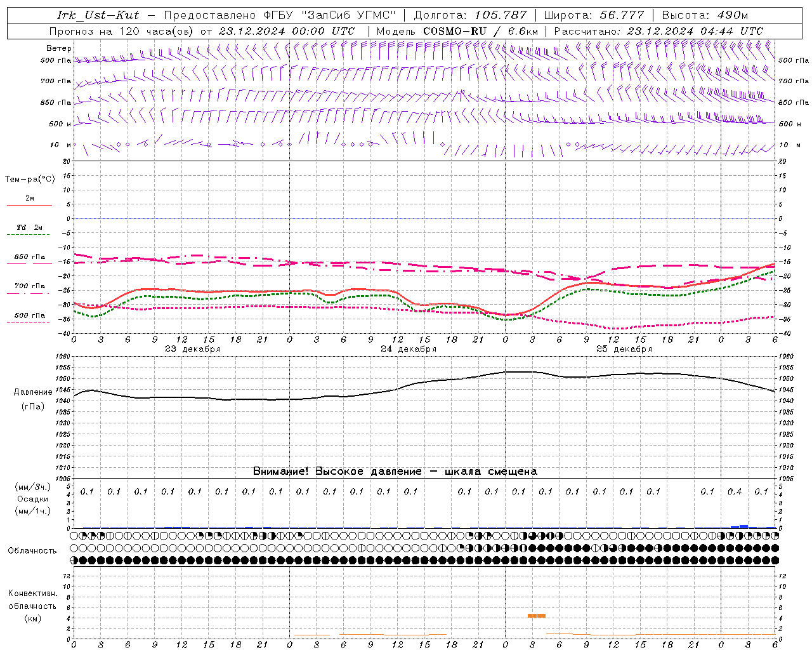Image resolution: width=812 pixels, height=650 pixels.
Task: Select the Прогноз на 120 часа(ов) text
Action: [122, 31]
